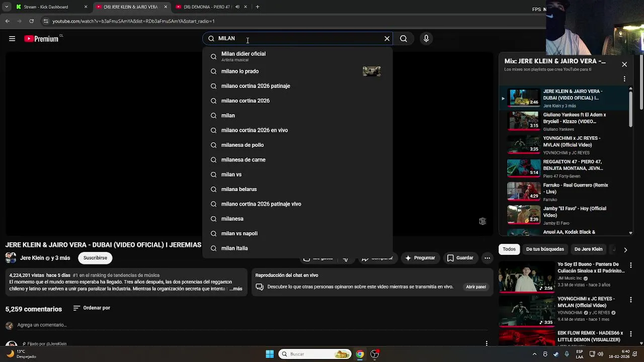Open the tab search dropdown arrow

[7, 7]
